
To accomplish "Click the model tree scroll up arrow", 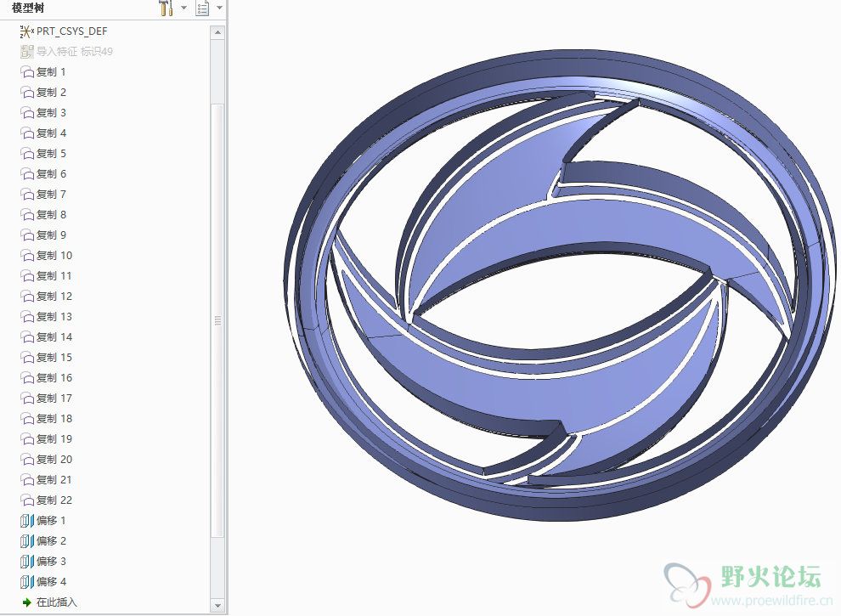I will pyautogui.click(x=217, y=32).
